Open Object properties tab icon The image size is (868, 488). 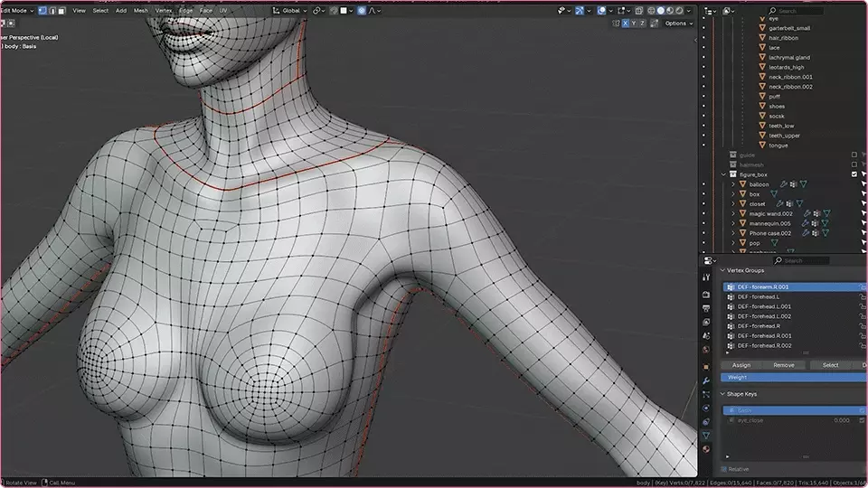click(706, 367)
